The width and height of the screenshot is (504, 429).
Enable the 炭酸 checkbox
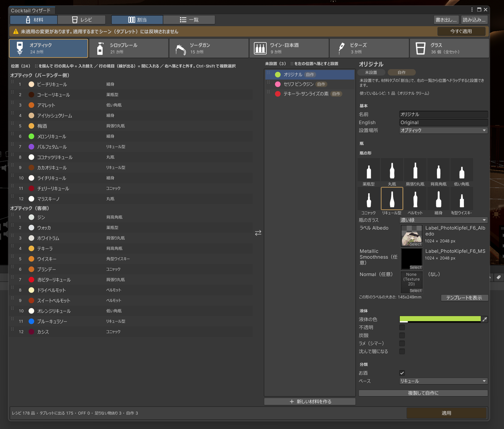point(402,335)
